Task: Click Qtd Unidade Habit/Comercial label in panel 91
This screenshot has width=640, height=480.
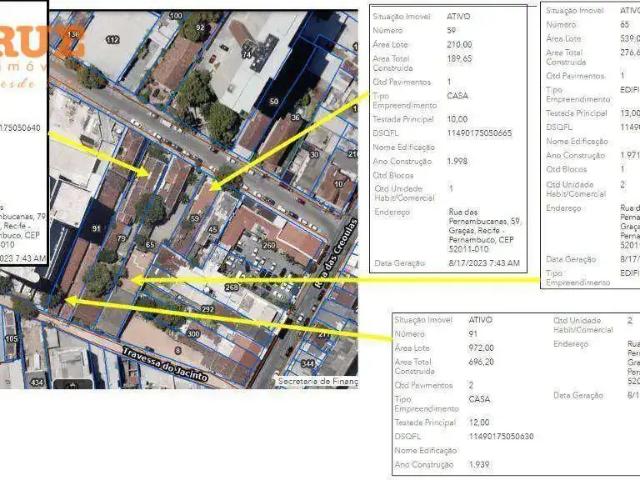Action: (x=583, y=325)
